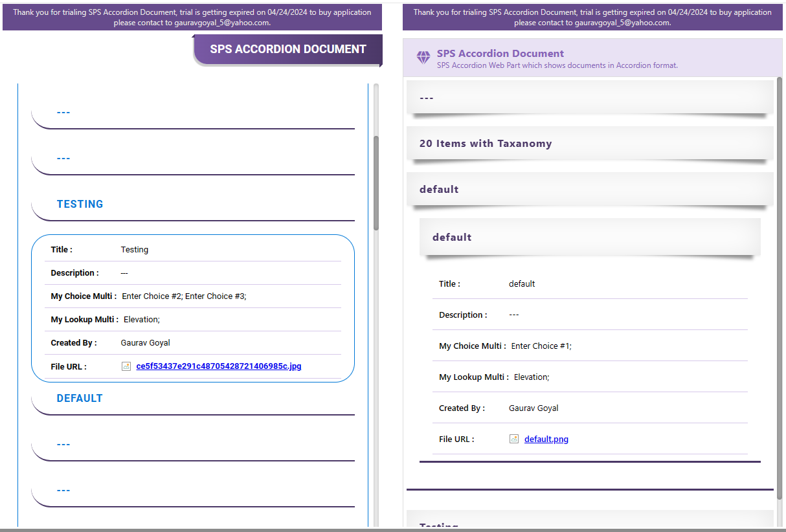Click 'Description :' label in left panel

point(75,273)
